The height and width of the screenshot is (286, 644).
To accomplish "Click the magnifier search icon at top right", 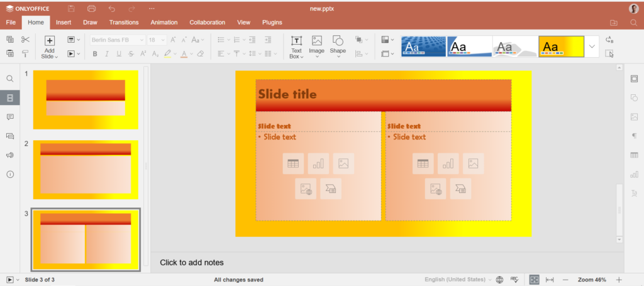I will point(633,23).
